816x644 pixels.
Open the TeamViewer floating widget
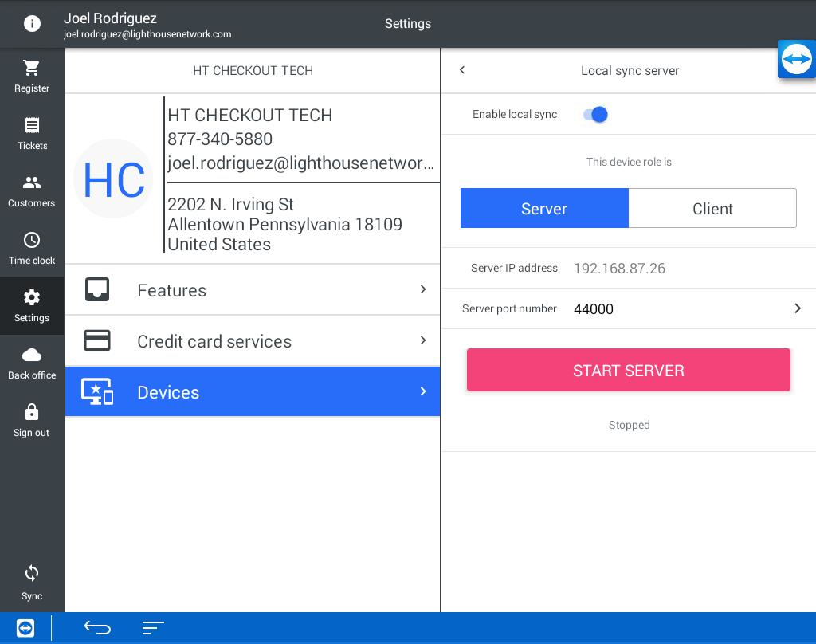[796, 59]
